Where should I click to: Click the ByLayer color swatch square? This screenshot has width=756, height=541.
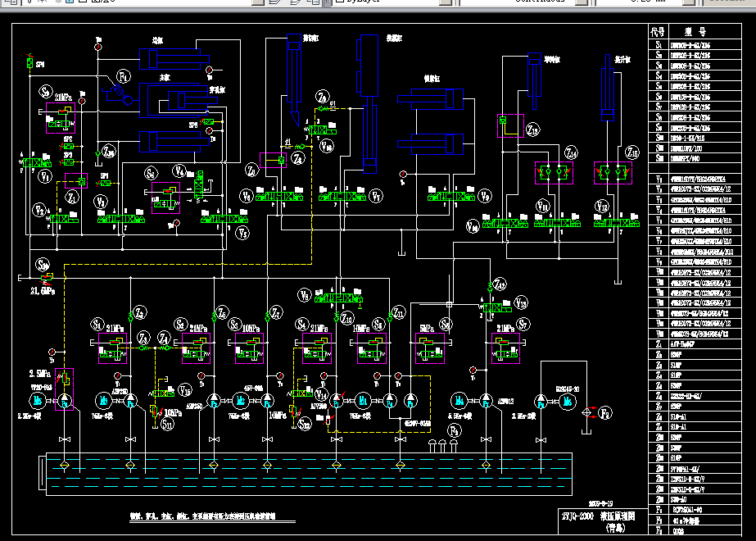(x=338, y=2)
